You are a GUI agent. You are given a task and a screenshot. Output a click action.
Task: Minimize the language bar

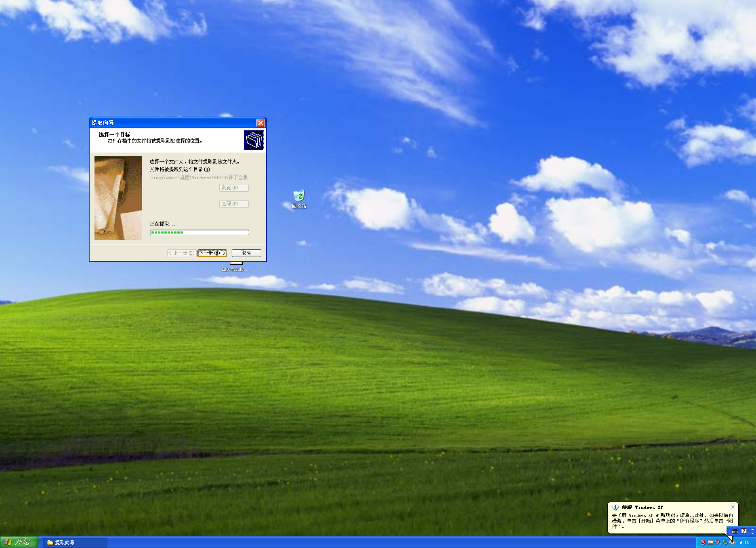coord(752,529)
